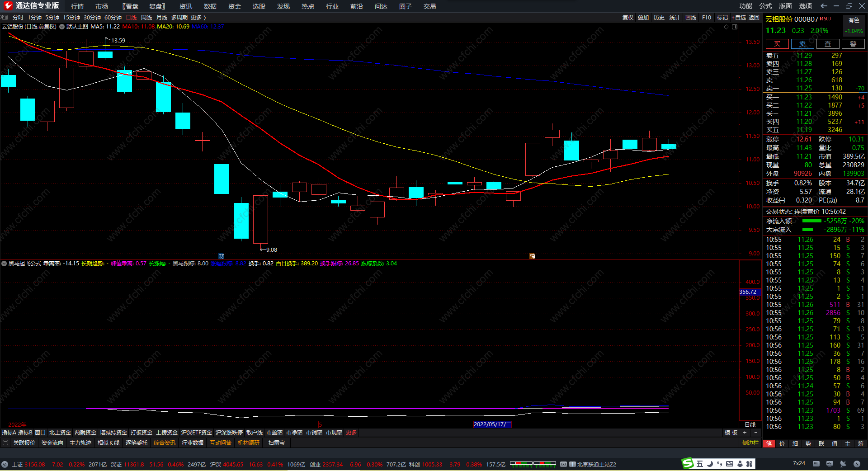Click the monitor icon in status bar
Image resolution: width=868 pixels, height=471 pixels.
point(830,464)
